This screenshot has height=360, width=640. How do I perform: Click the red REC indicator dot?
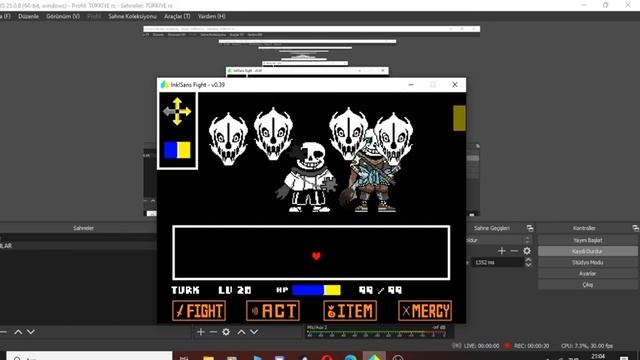507,345
